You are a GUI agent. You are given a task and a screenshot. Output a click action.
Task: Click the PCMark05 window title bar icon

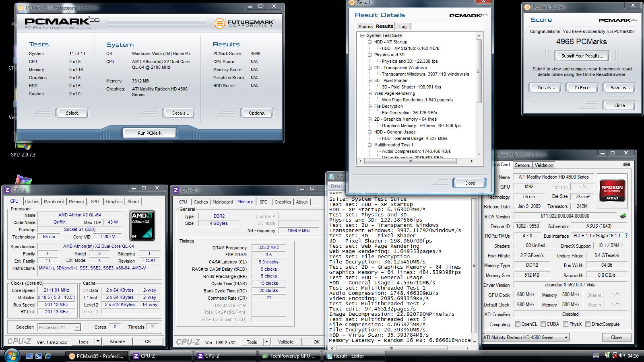[x=21, y=7]
